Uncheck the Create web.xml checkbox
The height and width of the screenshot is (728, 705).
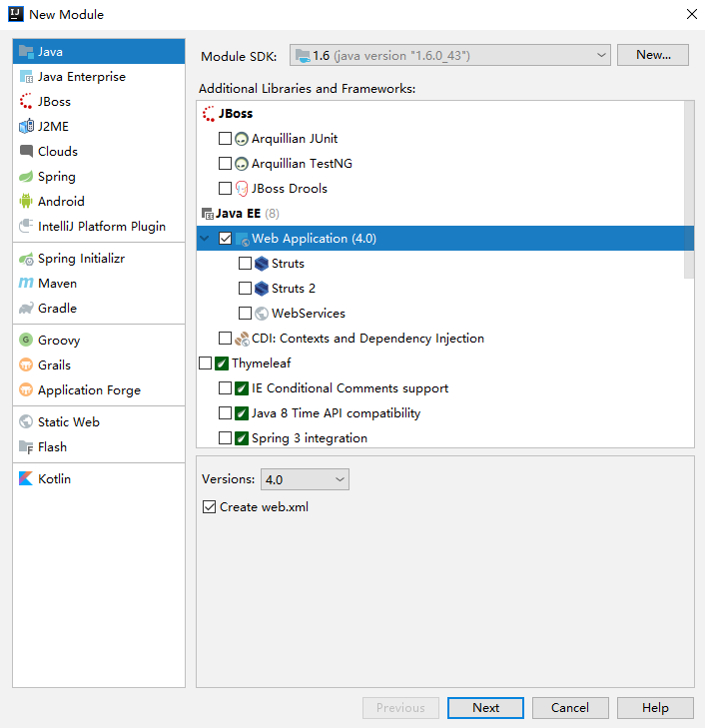tap(209, 507)
